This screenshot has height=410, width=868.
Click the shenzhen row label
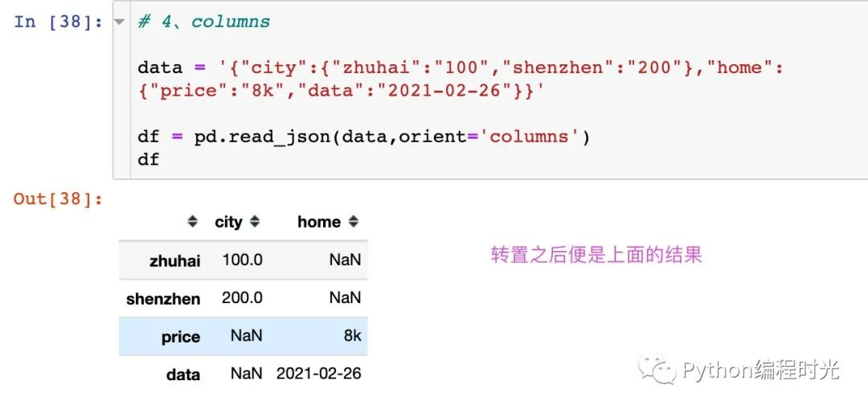click(163, 298)
